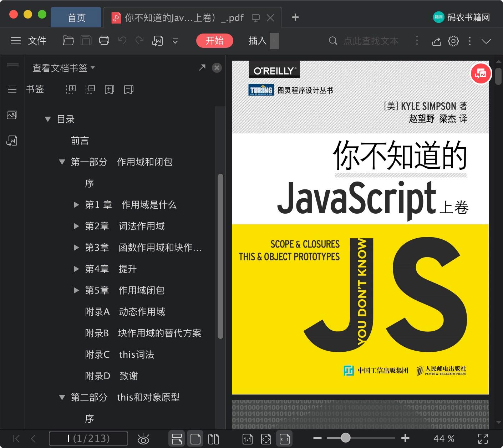Redo the last action
The image size is (503, 448).
(139, 41)
